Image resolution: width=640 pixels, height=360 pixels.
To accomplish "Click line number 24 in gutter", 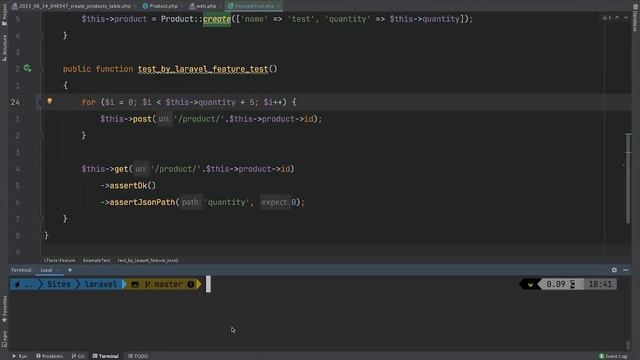I will click(x=16, y=102).
